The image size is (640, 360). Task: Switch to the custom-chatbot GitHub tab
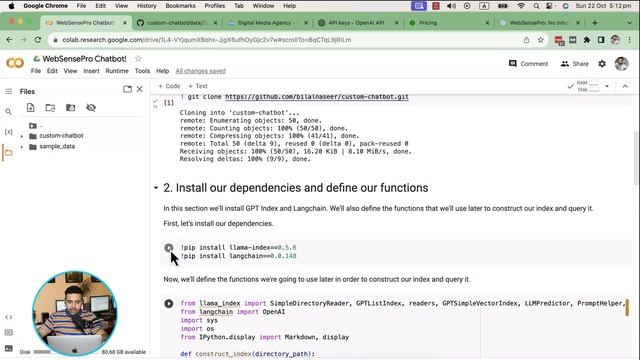[x=176, y=23]
